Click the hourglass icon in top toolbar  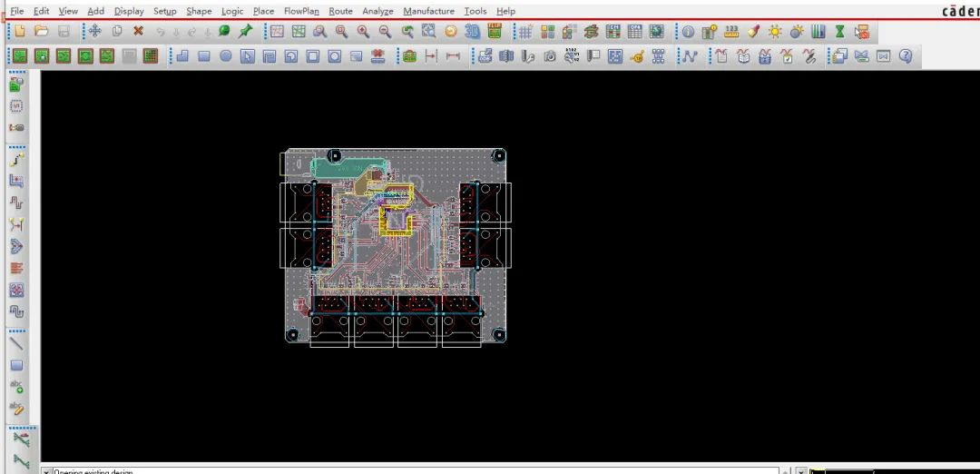click(x=840, y=31)
